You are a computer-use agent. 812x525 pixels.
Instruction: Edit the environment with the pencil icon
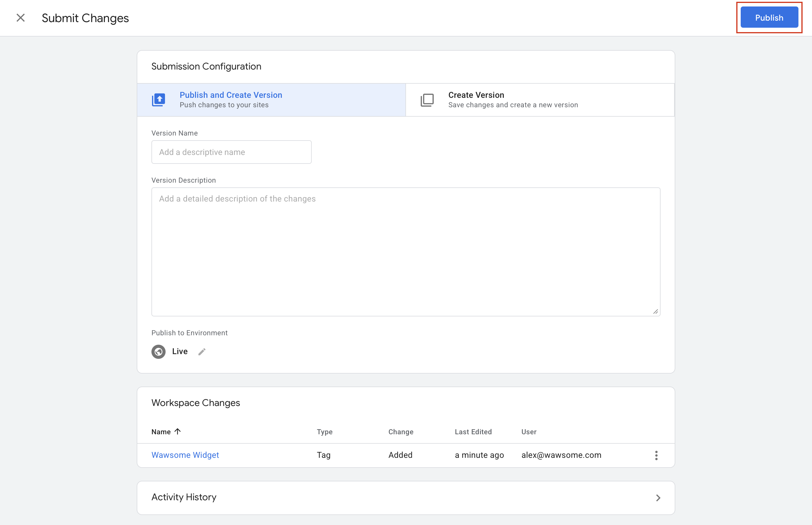tap(202, 351)
